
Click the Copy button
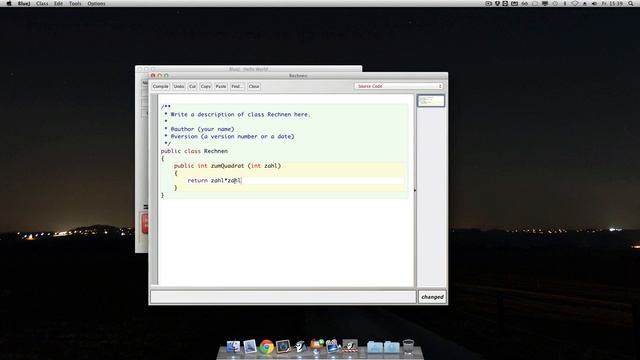click(x=206, y=87)
